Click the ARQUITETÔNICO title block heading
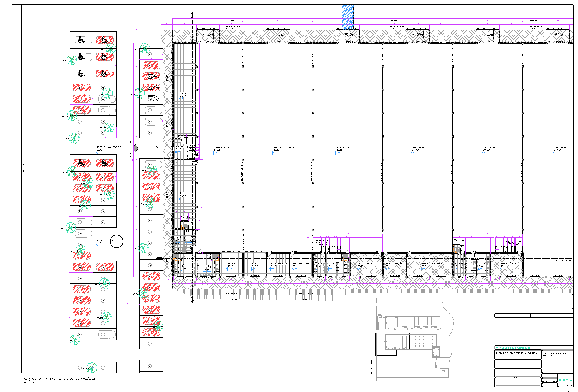This screenshot has height=392, width=578. point(513,348)
